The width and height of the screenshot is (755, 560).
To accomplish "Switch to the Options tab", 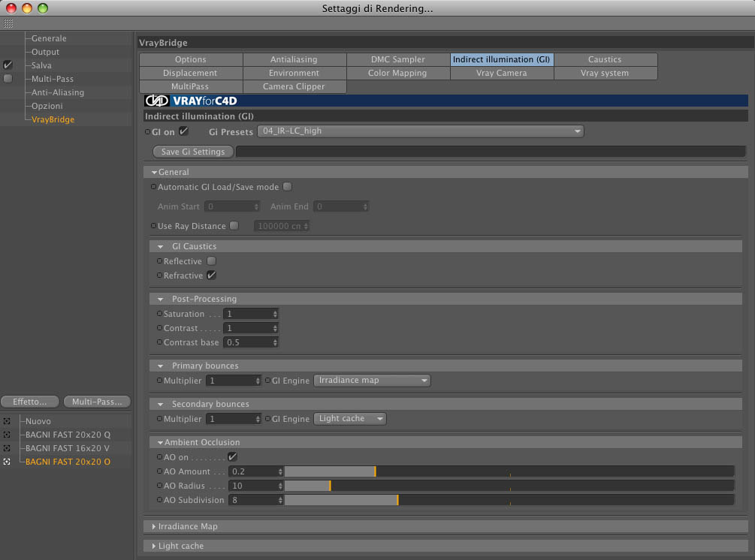I will tap(191, 59).
